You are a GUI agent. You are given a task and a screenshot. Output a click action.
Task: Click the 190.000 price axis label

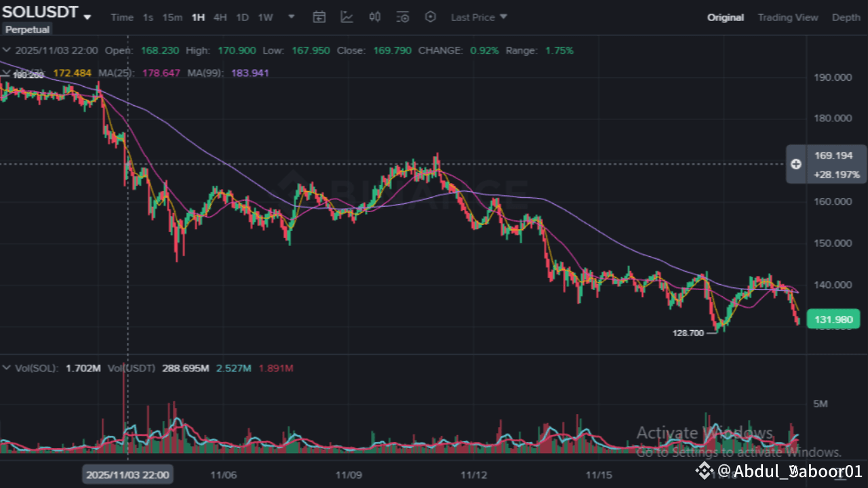(833, 77)
